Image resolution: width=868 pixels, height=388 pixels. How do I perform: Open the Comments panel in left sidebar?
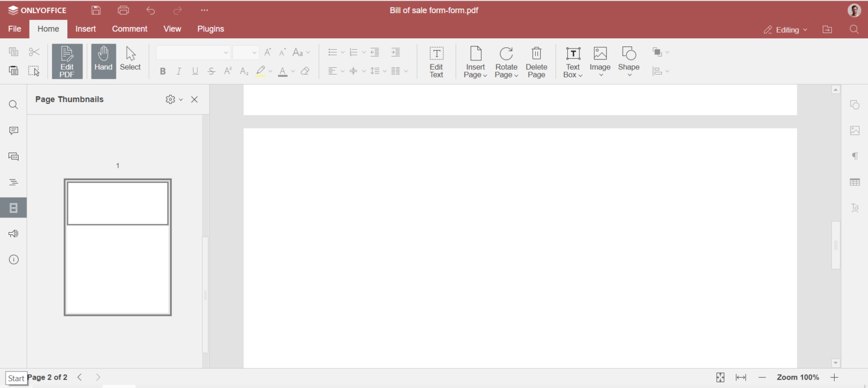click(14, 130)
